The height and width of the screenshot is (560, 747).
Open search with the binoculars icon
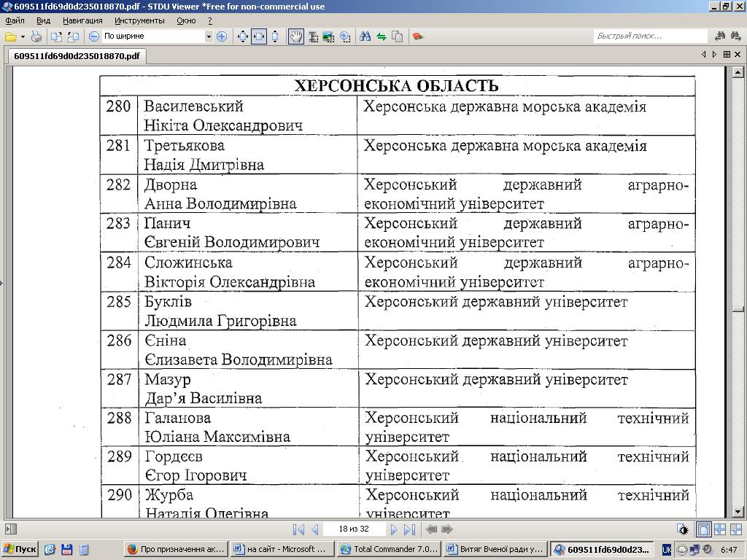pos(365,36)
